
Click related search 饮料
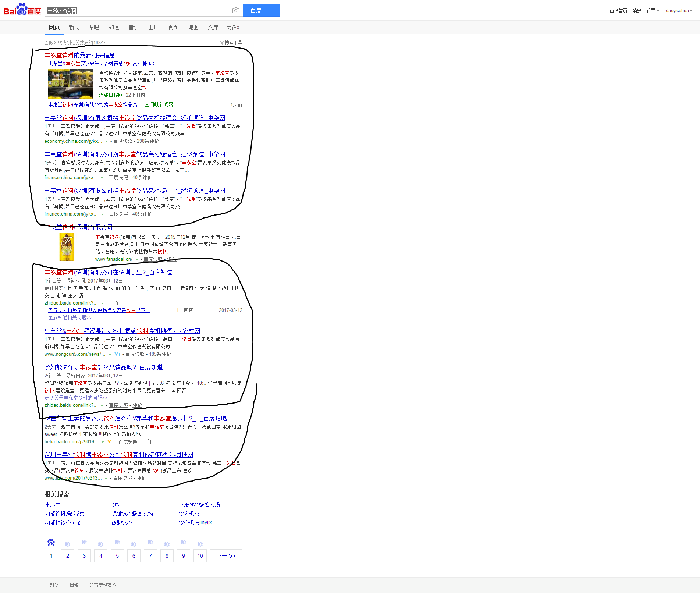click(117, 505)
